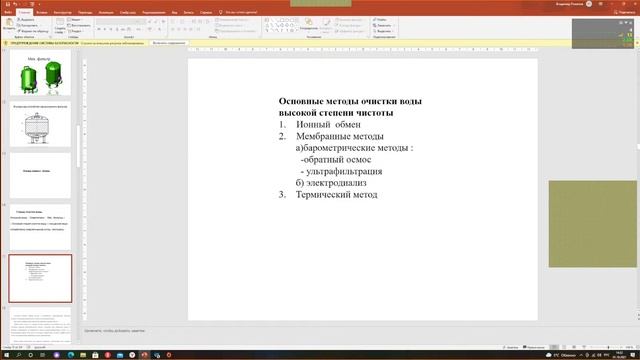Save the presentation from quick access toolbar
The height and width of the screenshot is (360, 640).
pyautogui.click(x=7, y=4)
